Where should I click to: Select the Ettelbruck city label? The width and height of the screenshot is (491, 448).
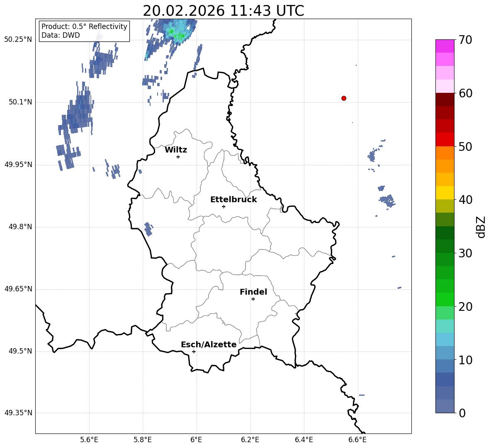(x=233, y=200)
